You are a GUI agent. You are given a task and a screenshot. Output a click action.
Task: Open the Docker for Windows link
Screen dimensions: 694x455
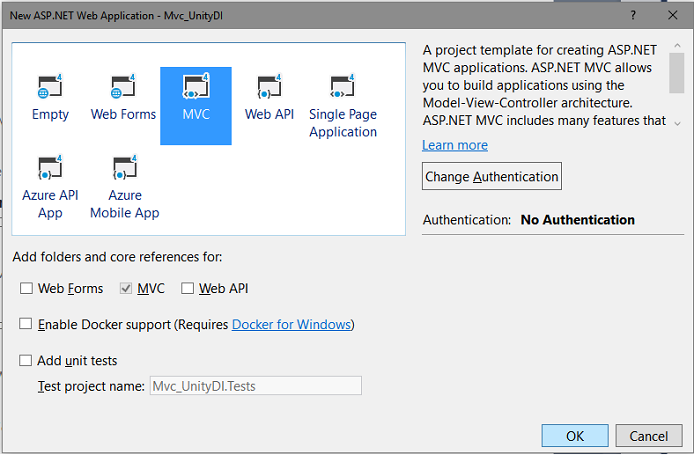(292, 324)
